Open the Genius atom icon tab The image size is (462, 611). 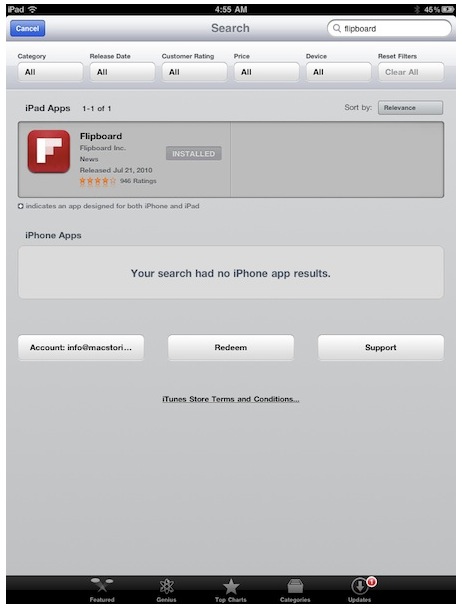click(166, 586)
